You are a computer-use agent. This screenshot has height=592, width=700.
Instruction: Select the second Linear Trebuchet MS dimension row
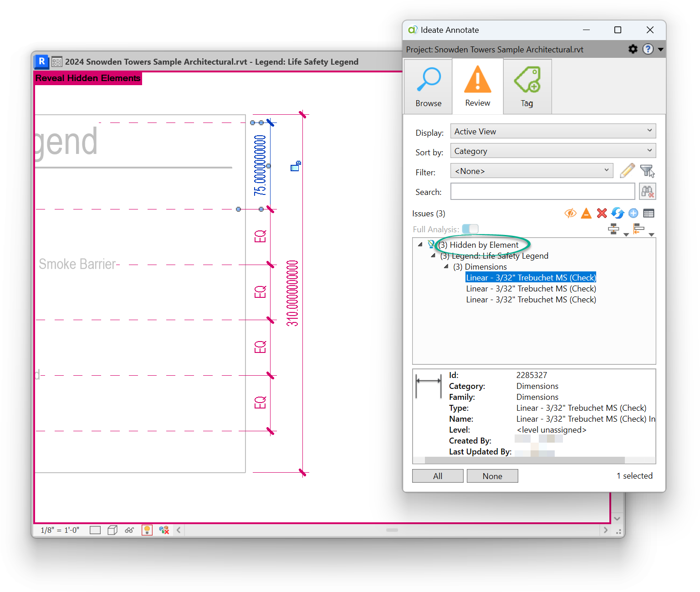(531, 289)
